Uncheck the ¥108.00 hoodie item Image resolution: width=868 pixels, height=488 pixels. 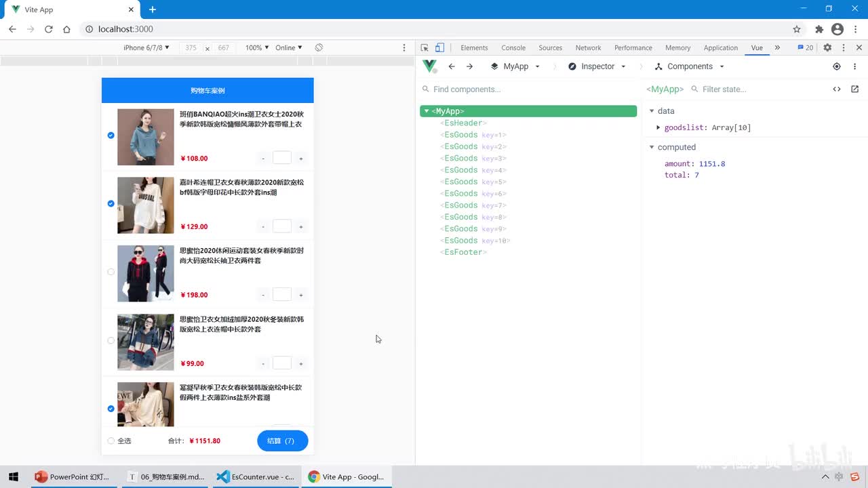(111, 135)
